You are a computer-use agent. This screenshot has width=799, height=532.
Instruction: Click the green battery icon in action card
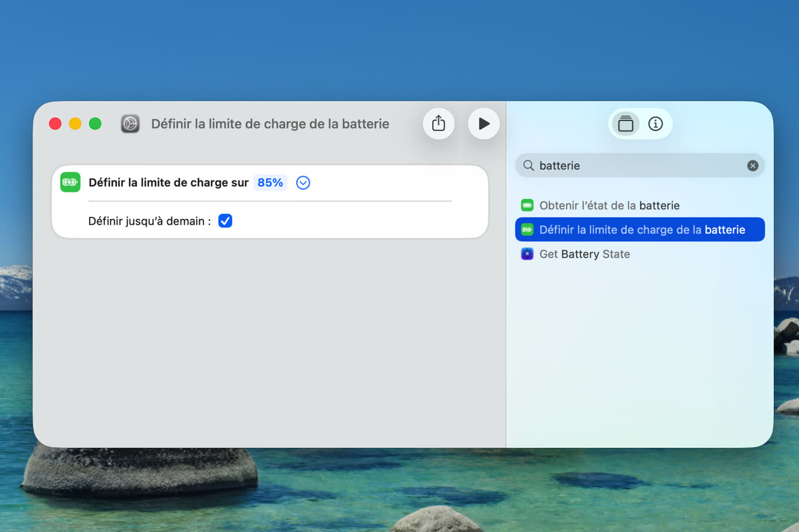70,182
